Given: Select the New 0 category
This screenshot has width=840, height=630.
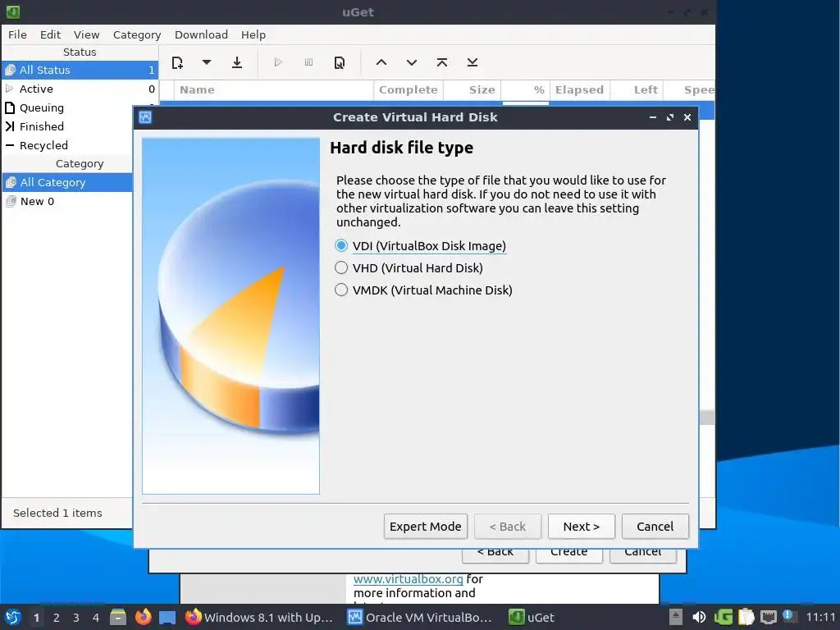Looking at the screenshot, I should (x=67, y=202).
